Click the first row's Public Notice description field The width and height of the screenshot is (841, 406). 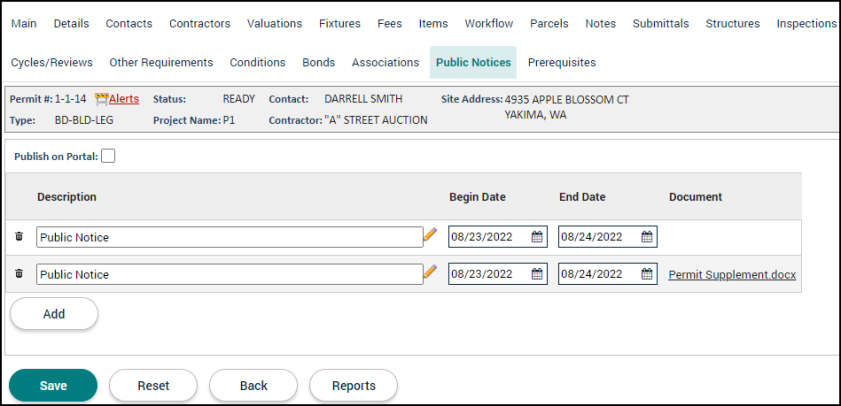coord(230,237)
